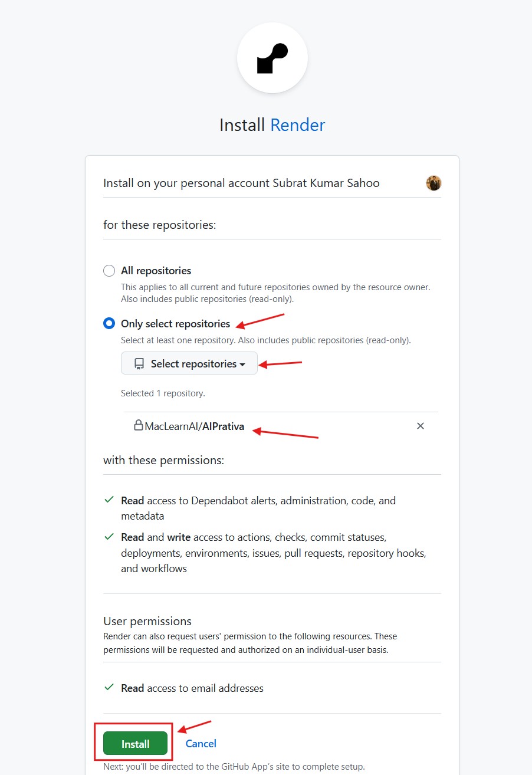Click the Cancel link
This screenshot has width=532, height=775.
point(201,744)
